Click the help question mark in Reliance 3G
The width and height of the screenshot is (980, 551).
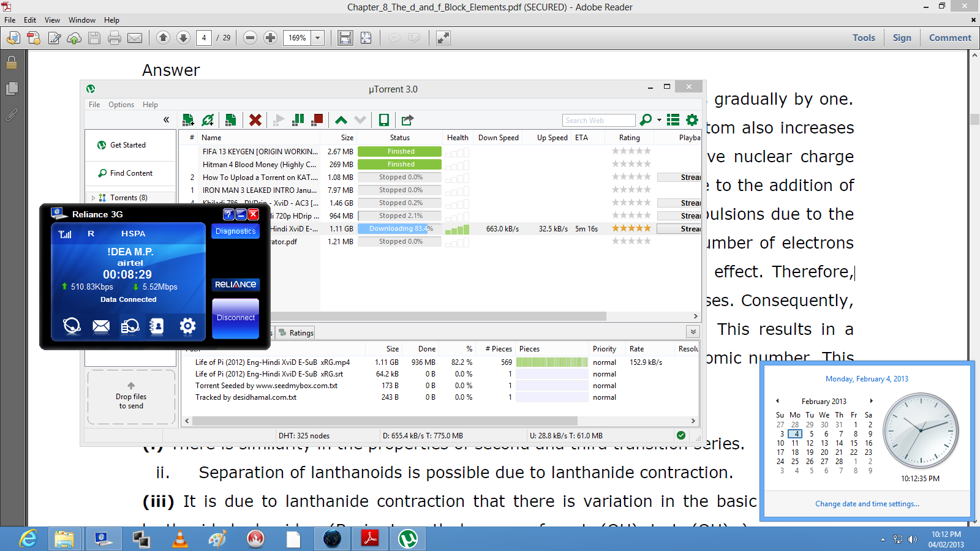pos(228,214)
